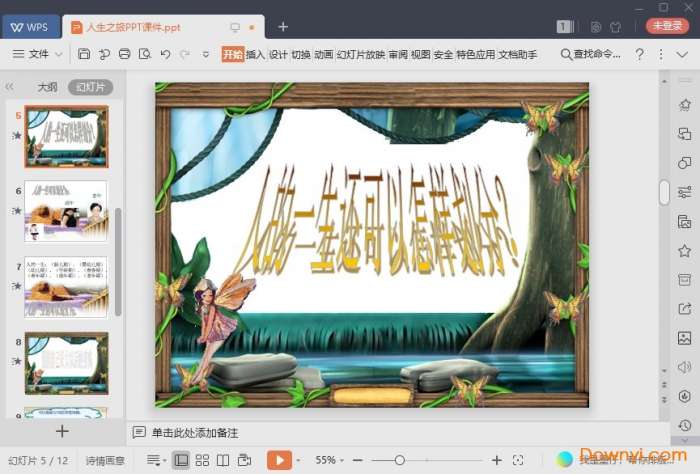
Task: Click the animation star under slide 6
Action: 17,210
